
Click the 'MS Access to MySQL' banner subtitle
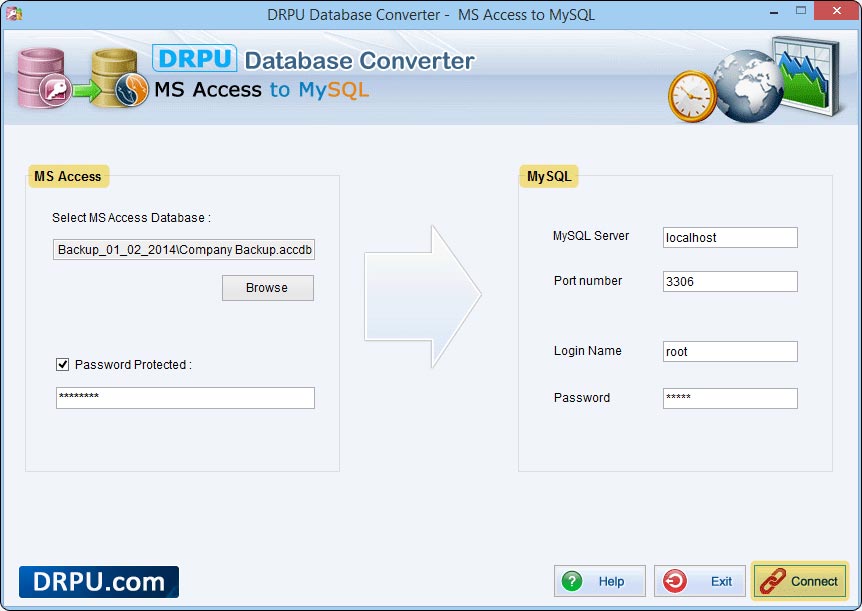[261, 90]
